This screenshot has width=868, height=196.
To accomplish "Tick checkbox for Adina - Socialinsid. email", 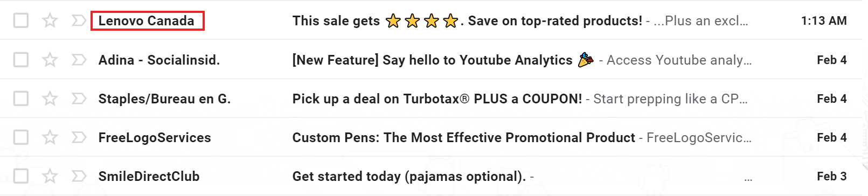I will (21, 59).
